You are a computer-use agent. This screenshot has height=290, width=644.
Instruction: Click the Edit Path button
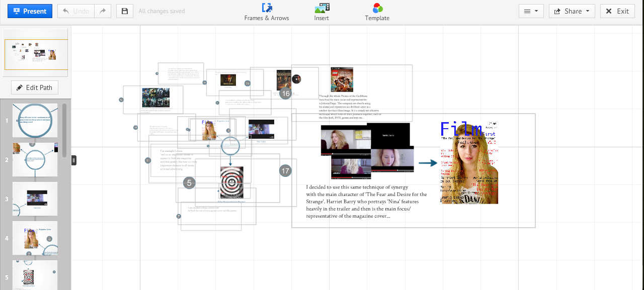[x=34, y=87]
